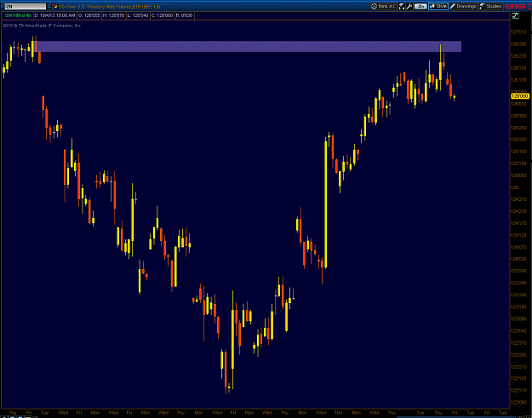Click the 125 price level label on the axis

point(515,187)
